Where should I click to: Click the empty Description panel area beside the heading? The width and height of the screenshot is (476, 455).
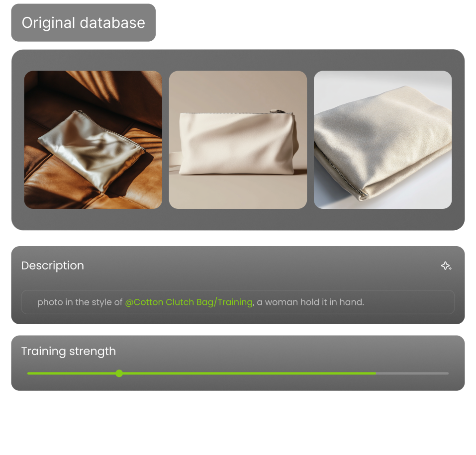261,266
